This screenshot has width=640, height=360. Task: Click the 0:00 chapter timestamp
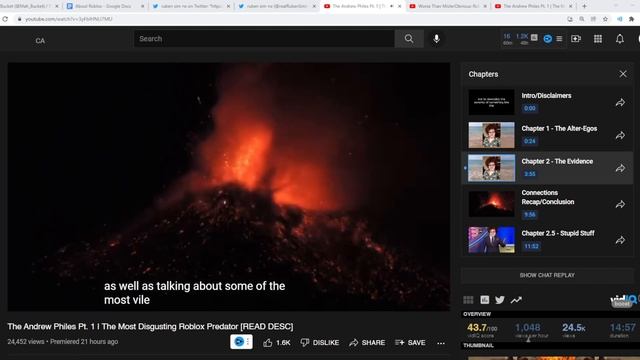pos(529,108)
